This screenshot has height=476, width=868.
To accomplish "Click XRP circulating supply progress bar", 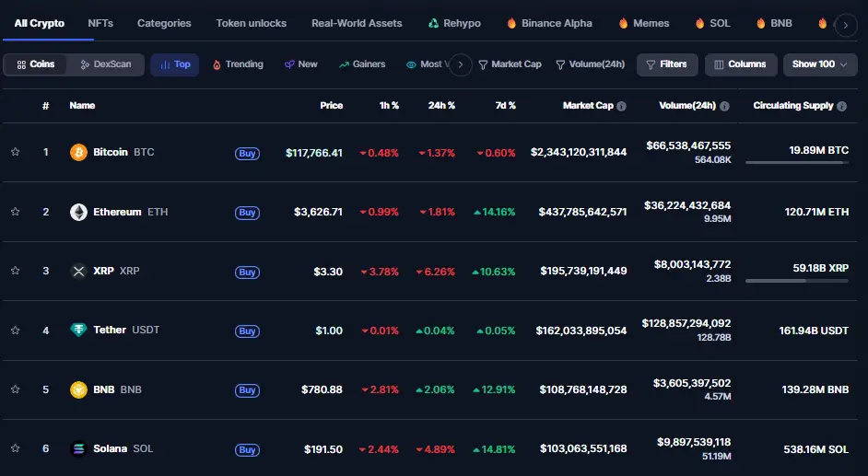I will tap(797, 281).
